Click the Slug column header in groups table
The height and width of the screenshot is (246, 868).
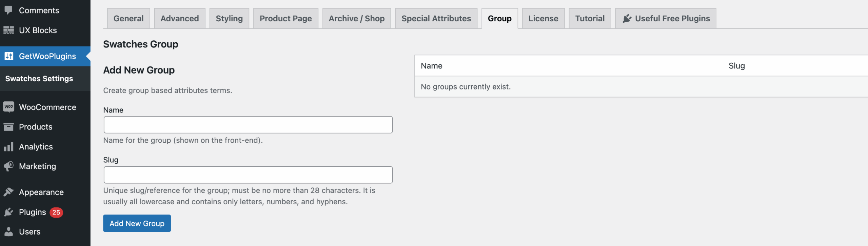(x=736, y=66)
